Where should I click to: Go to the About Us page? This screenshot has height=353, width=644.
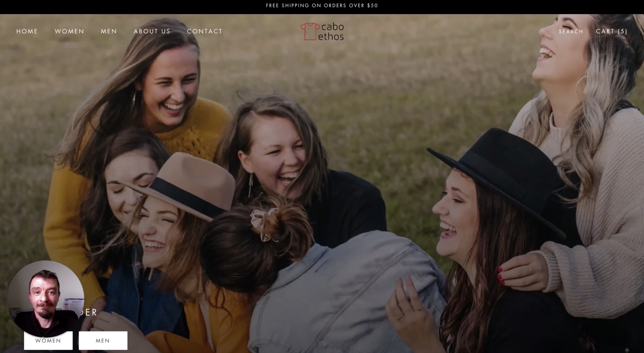[x=152, y=31]
